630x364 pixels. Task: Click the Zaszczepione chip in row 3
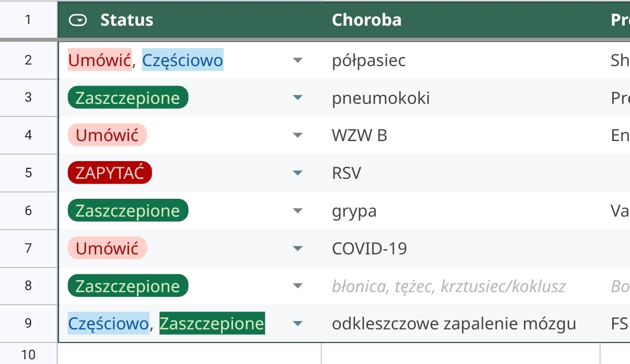pos(128,98)
